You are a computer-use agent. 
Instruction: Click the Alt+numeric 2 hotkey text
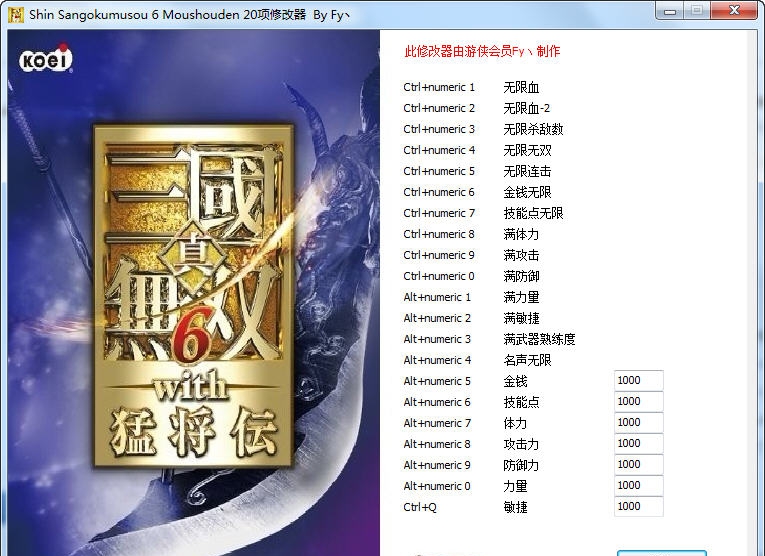437,318
